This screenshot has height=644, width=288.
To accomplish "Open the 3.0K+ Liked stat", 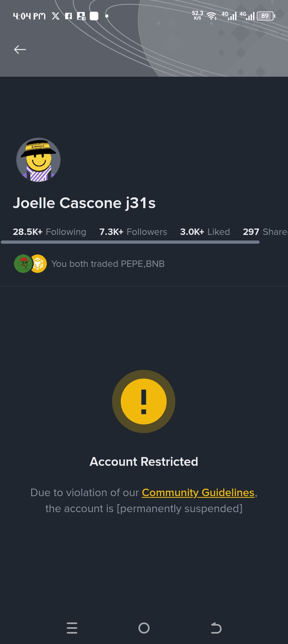I will pos(205,232).
